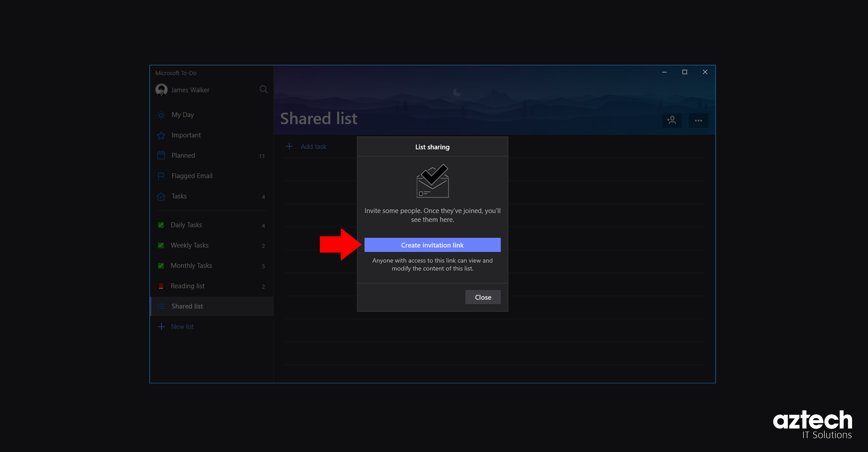Click James Walker's profile avatar

tap(161, 89)
